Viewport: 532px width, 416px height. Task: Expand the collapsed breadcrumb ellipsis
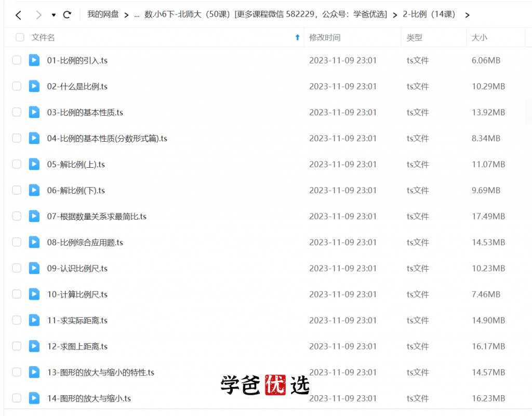(x=137, y=15)
